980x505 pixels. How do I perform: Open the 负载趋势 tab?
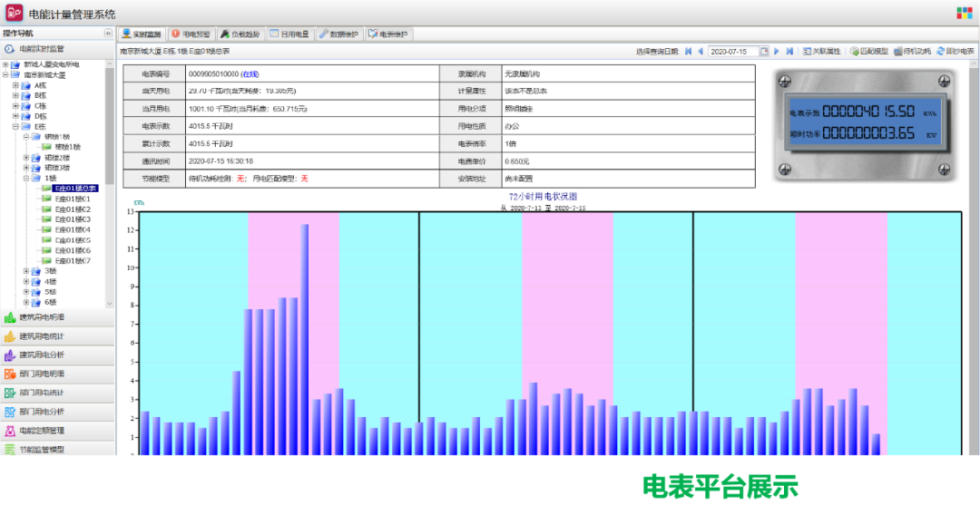coord(240,34)
